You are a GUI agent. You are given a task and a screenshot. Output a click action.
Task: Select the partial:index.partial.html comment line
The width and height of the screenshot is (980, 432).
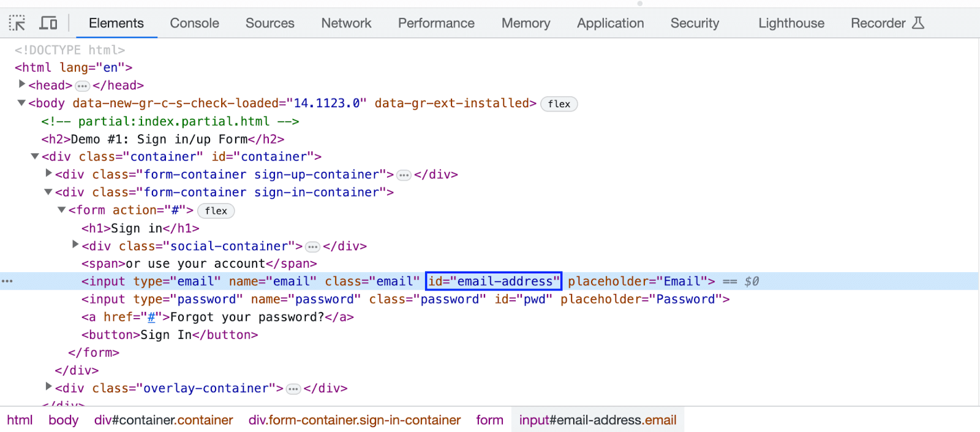170,122
